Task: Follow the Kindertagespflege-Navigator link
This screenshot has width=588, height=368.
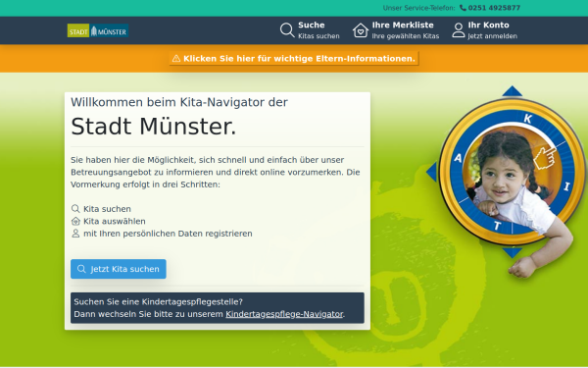Action: click(284, 314)
